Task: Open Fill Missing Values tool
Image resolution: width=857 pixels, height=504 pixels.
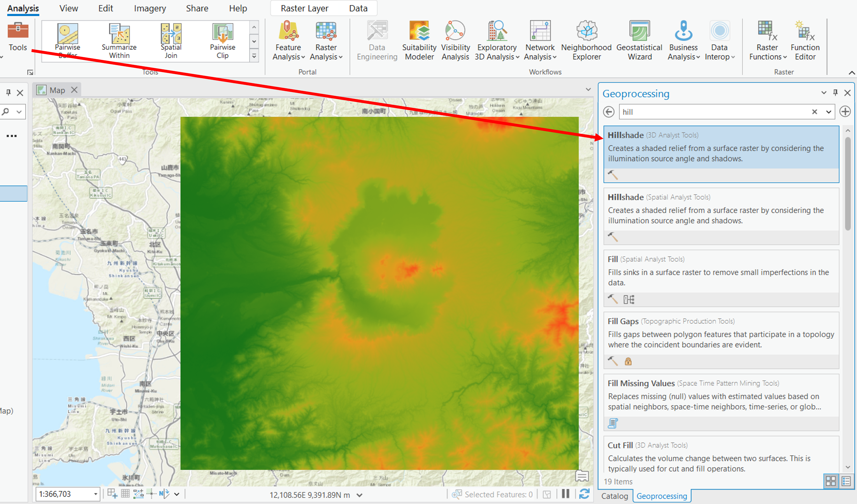Action: click(721, 402)
